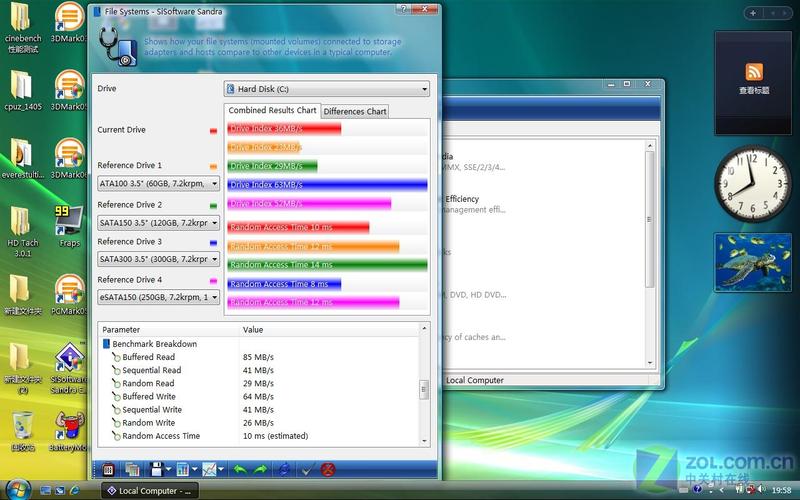This screenshot has width=800, height=500.
Task: Click the Reference Drive 3 blue marker
Action: (213, 243)
